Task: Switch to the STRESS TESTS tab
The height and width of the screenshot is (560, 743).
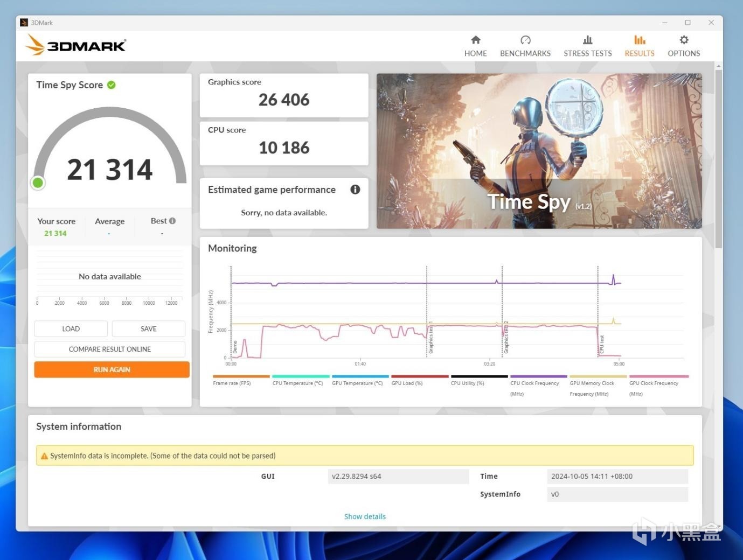Action: tap(588, 46)
